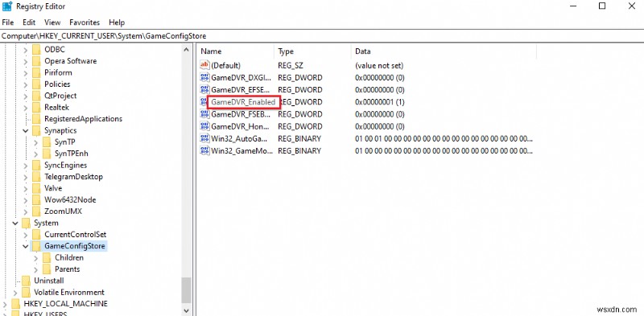Select the ZoomUMX folder icon
644x316 pixels.
(37, 211)
